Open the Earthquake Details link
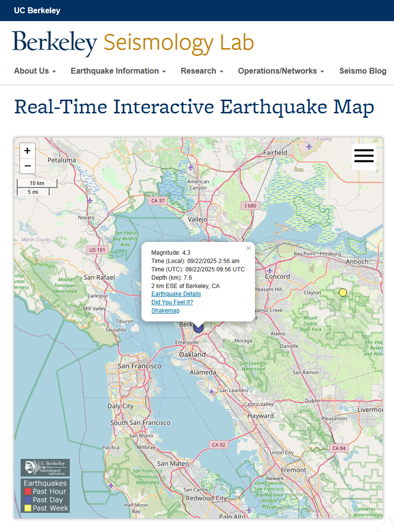Viewport: 394px width, 532px height. coord(176,294)
